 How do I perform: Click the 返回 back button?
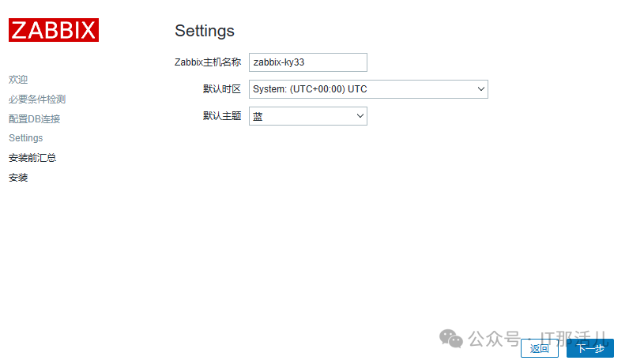pyautogui.click(x=540, y=348)
